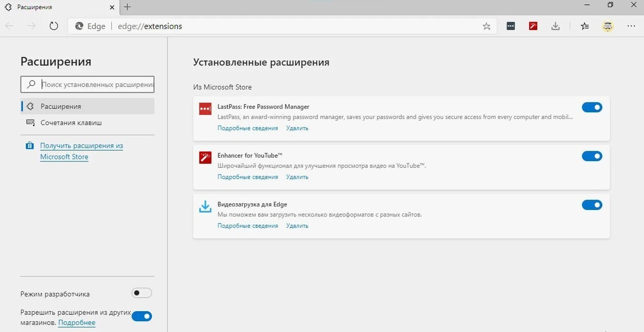Open the Favorites list toolbar icon
The width and height of the screenshot is (644, 332).
click(585, 26)
